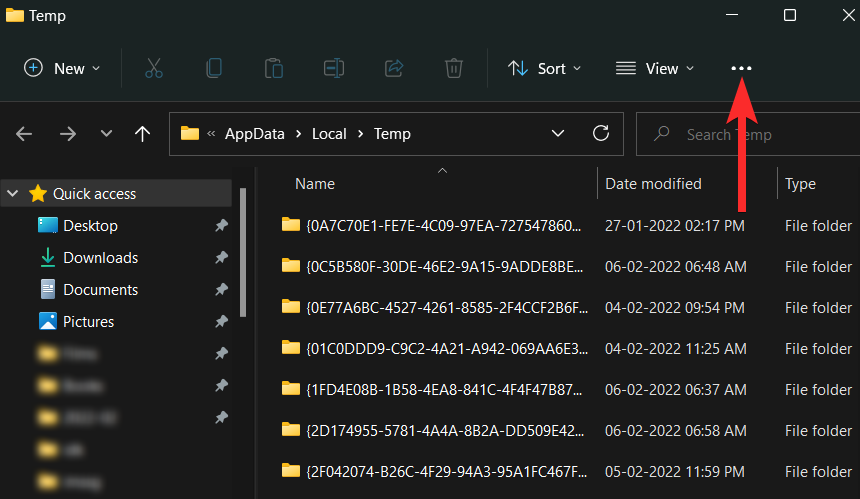This screenshot has height=499, width=860.
Task: Open the See more three-dots menu
Action: tap(741, 68)
